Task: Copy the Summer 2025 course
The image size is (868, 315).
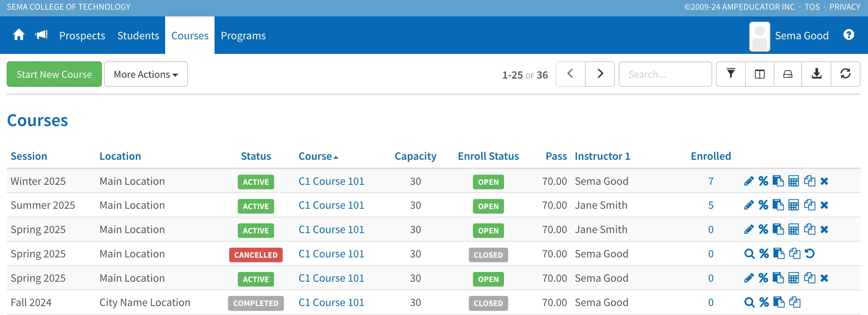Action: click(x=810, y=205)
